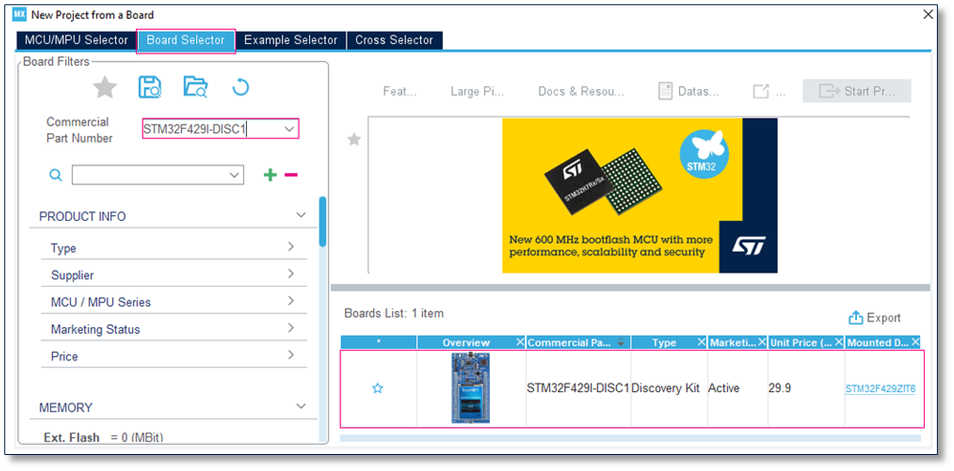Click the gray star beside the banner
Image resolution: width=954 pixels, height=471 pixels.
[x=354, y=140]
